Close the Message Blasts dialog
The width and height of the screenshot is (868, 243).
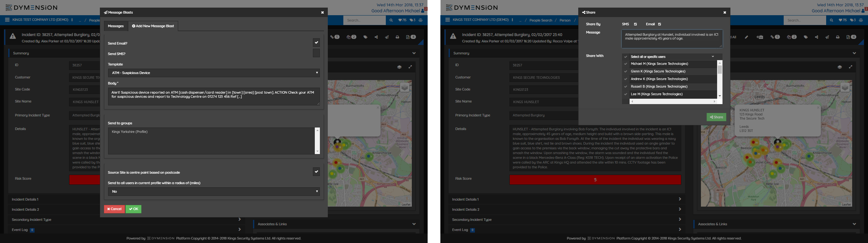tap(322, 12)
